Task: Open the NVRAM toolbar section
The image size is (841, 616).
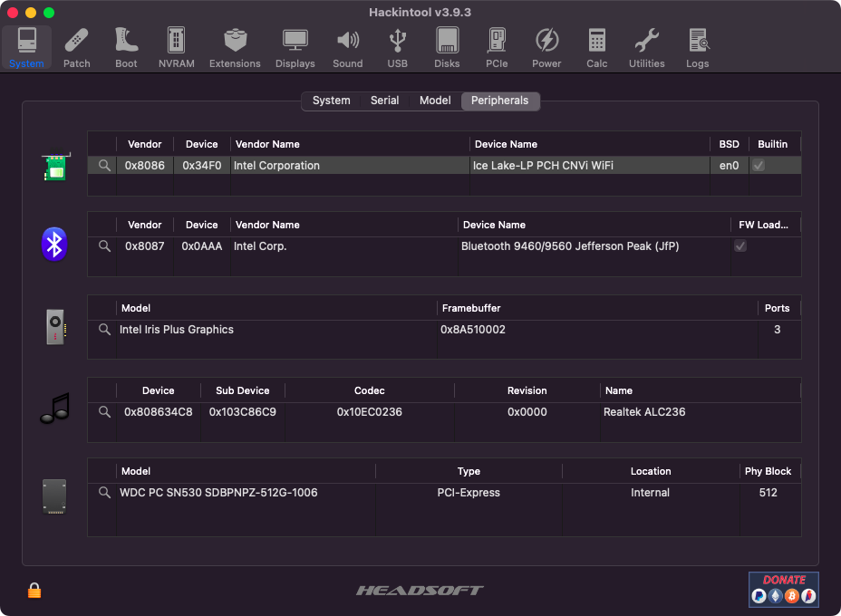Action: (177, 48)
